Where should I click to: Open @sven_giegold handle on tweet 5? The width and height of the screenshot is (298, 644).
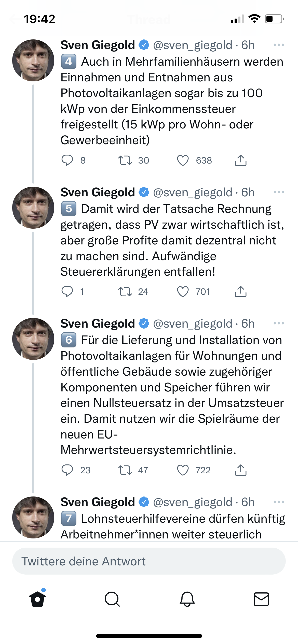click(x=193, y=193)
